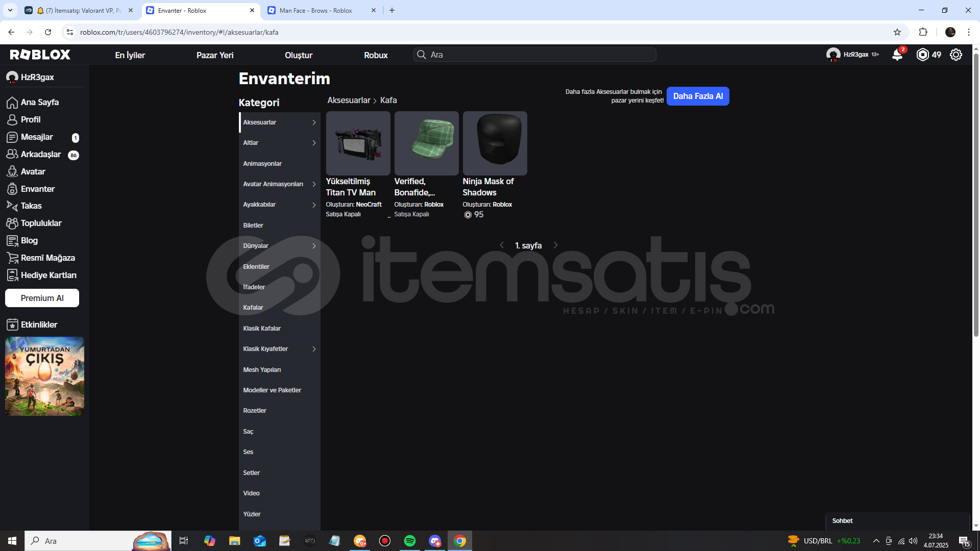Bookmark this page with star icon
Screen dimensions: 980x551
897,32
